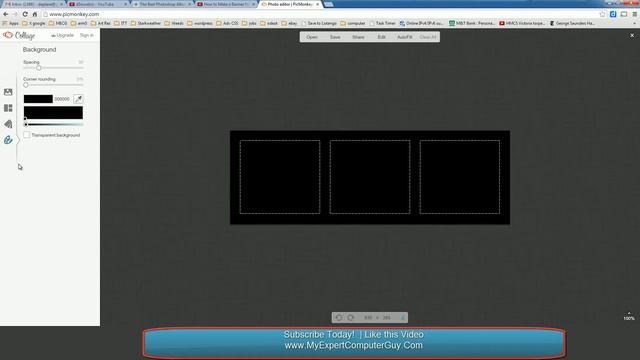Click the blue 'd' extension icon
The width and height of the screenshot is (640, 360).
click(x=613, y=14)
